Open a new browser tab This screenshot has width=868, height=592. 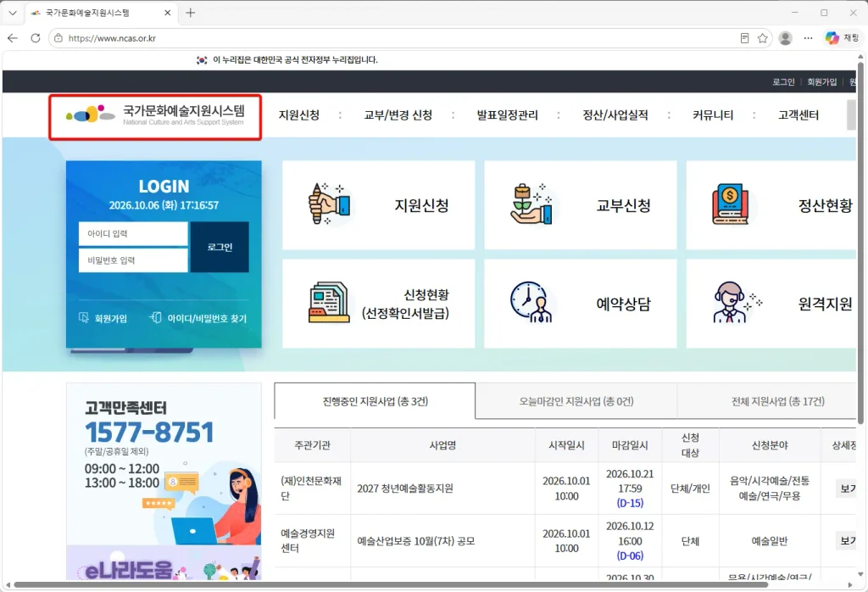[x=191, y=13]
